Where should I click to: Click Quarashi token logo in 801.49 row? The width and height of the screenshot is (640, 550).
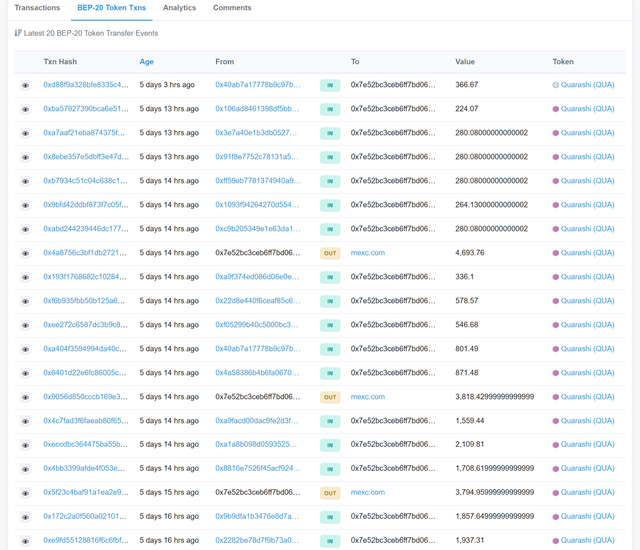pos(556,349)
